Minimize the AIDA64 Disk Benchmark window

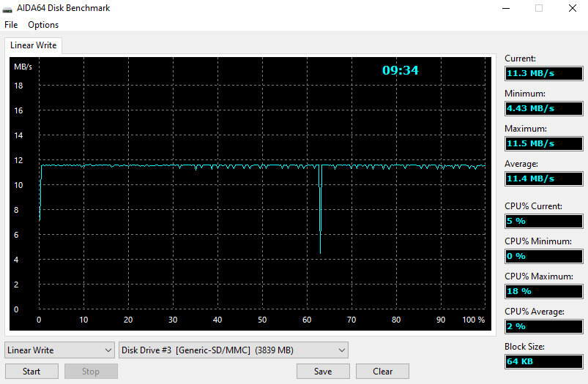[x=506, y=8]
